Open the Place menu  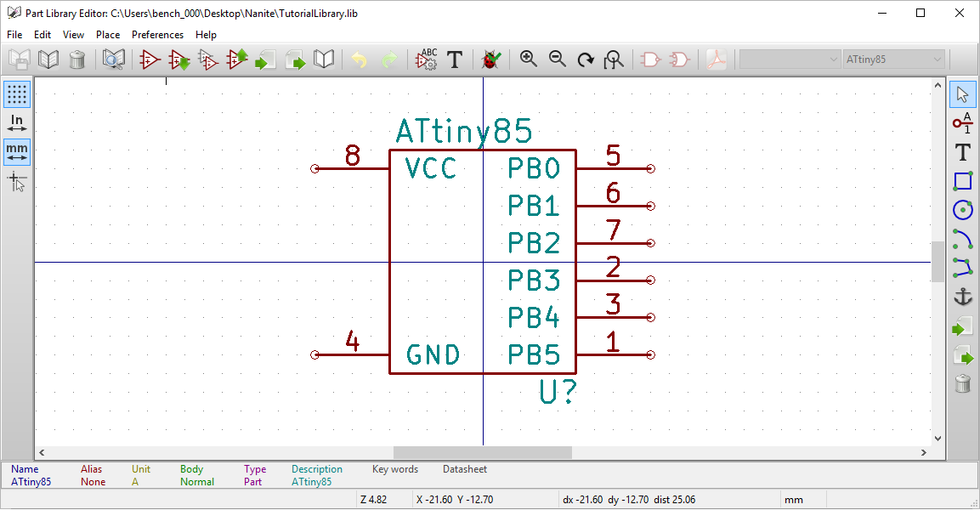click(107, 35)
